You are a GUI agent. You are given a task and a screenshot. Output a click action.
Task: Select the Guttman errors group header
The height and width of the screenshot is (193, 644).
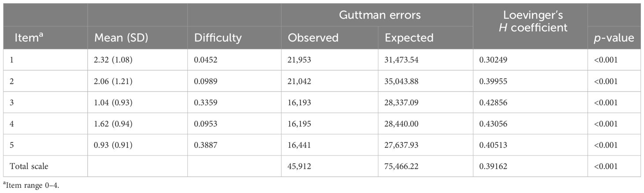(380, 15)
